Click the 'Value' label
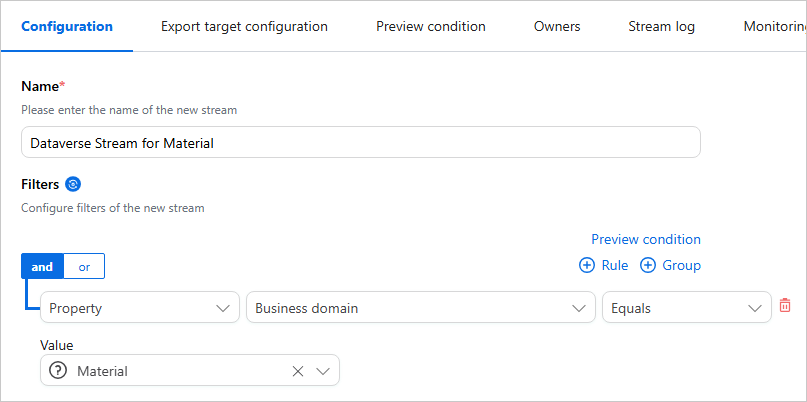807x402 pixels. click(57, 345)
